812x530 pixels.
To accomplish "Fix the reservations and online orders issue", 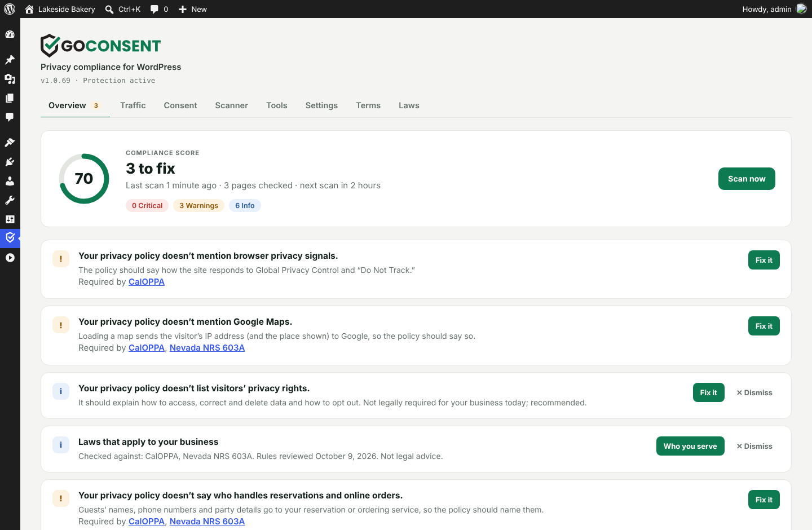I will (764, 500).
